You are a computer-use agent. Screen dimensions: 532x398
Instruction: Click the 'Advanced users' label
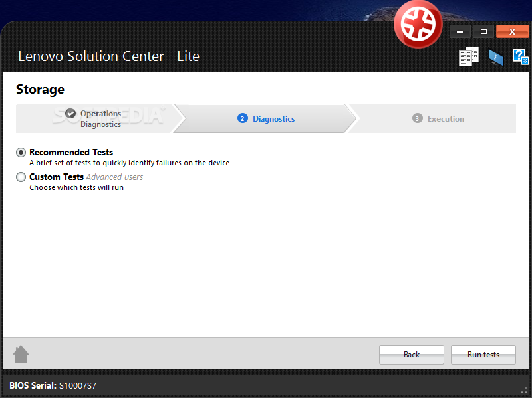[x=114, y=177]
